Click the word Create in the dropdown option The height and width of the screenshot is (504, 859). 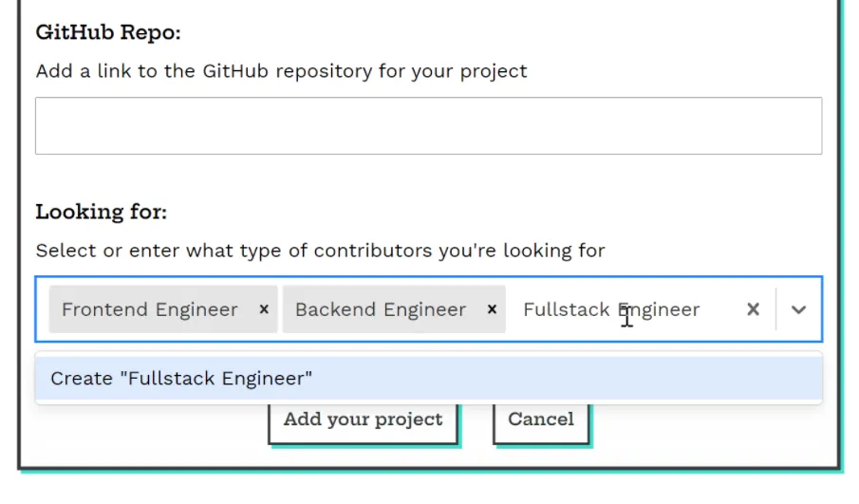tap(82, 378)
